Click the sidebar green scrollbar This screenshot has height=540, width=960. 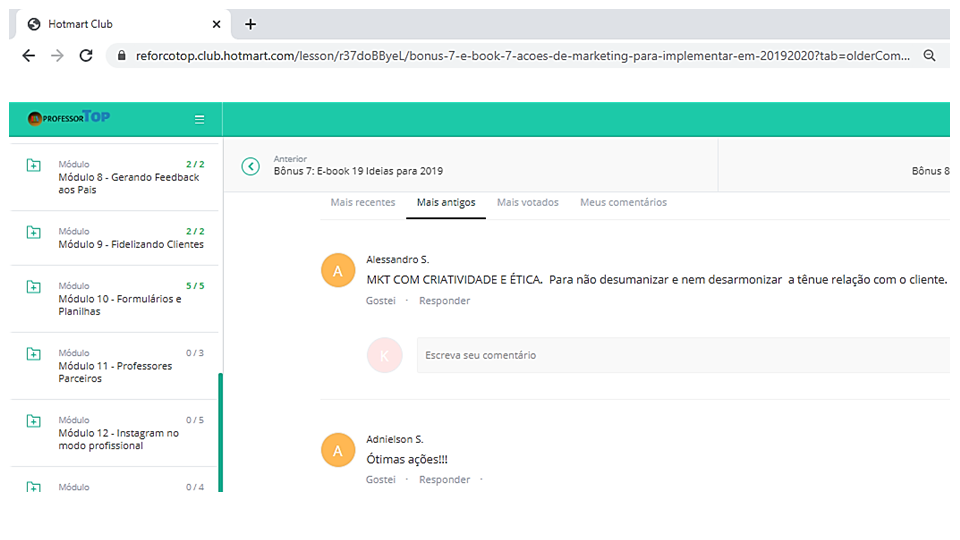220,432
